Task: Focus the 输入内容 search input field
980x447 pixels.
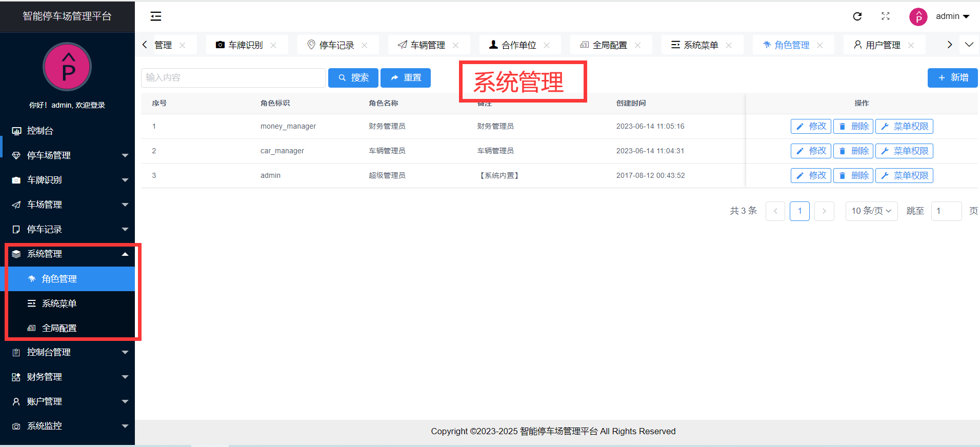Action: 233,78
